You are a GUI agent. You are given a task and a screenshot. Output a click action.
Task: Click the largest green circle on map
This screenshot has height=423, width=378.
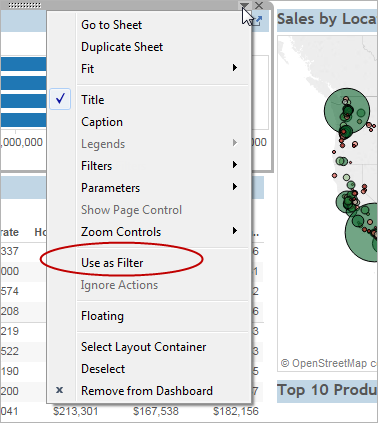pyautogui.click(x=363, y=232)
